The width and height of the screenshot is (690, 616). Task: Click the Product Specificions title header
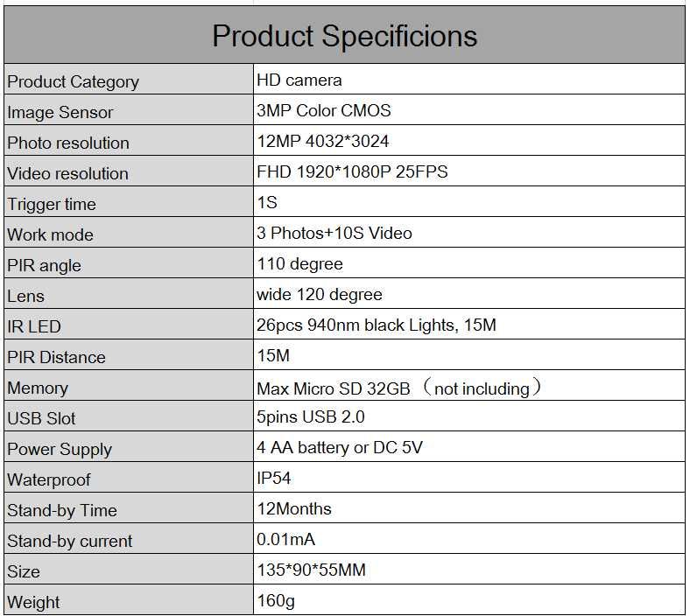[x=344, y=35]
